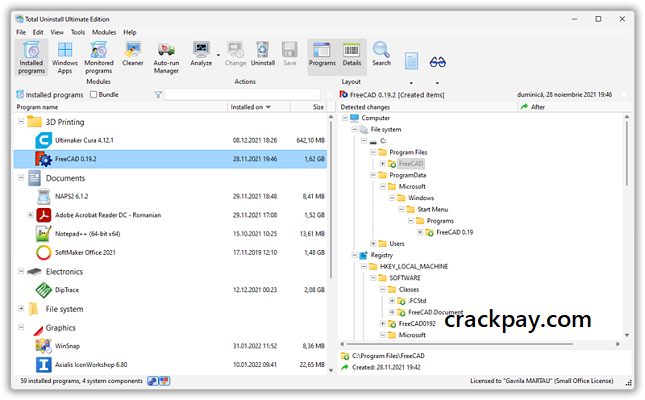
Task: Select the WinSnap program icon
Action: [44, 346]
